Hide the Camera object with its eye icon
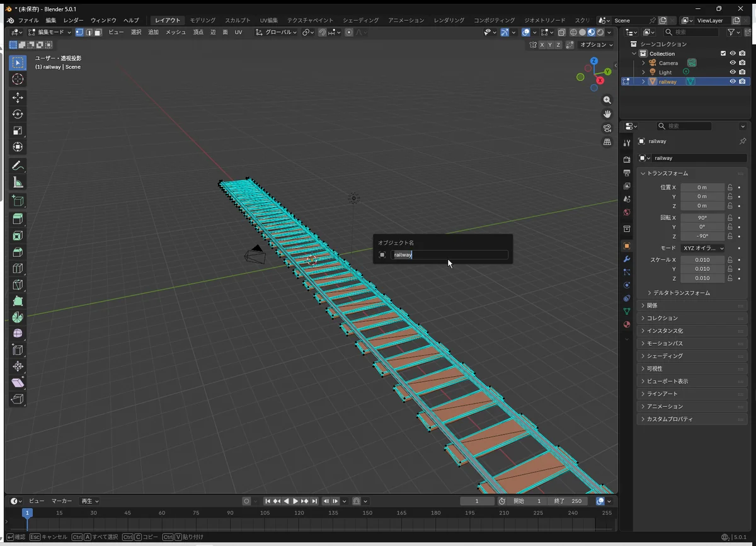Image resolution: width=756 pixels, height=546 pixels. pyautogui.click(x=733, y=63)
